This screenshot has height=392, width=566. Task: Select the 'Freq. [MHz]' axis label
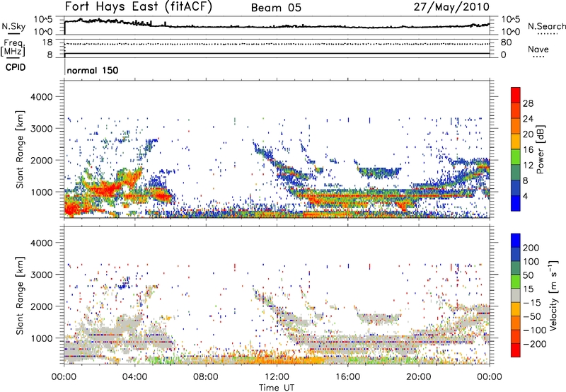13,47
